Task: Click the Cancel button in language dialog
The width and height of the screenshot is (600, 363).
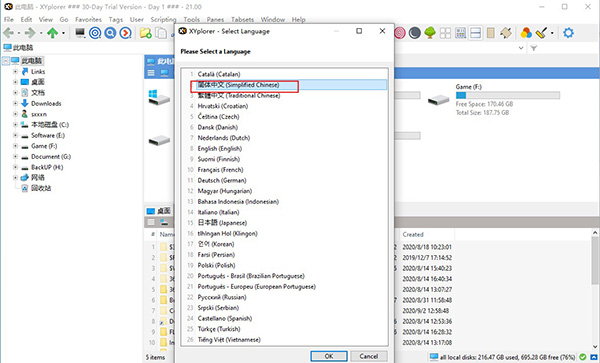Action: pos(368,356)
